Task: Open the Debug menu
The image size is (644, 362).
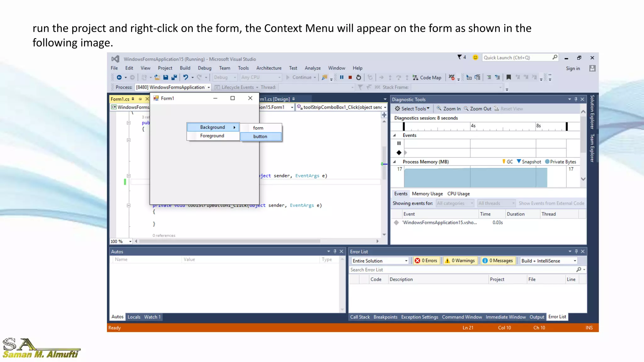Action: coord(204,68)
